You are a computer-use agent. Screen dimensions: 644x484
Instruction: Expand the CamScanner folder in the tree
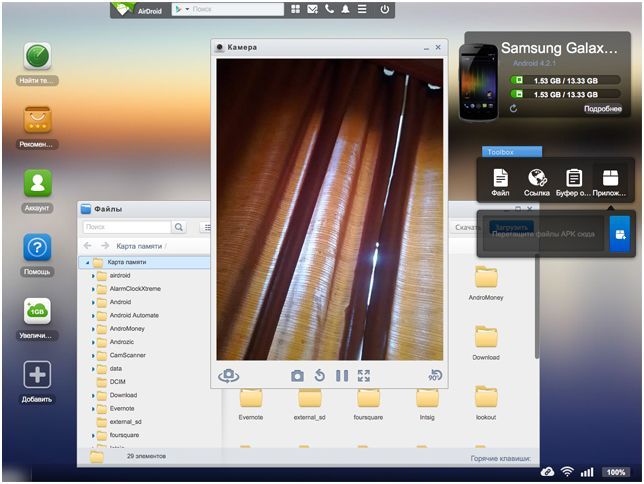tap(93, 355)
